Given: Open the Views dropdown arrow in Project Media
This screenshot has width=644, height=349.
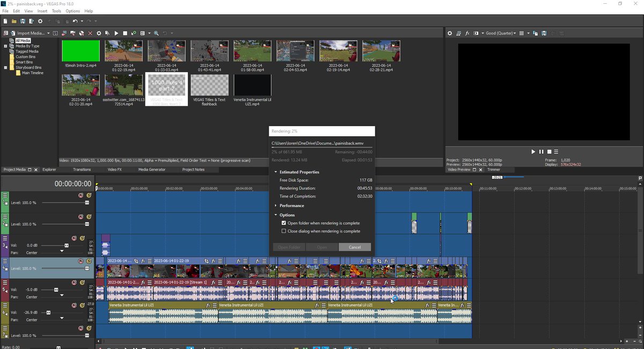Looking at the screenshot, I should click(x=149, y=33).
